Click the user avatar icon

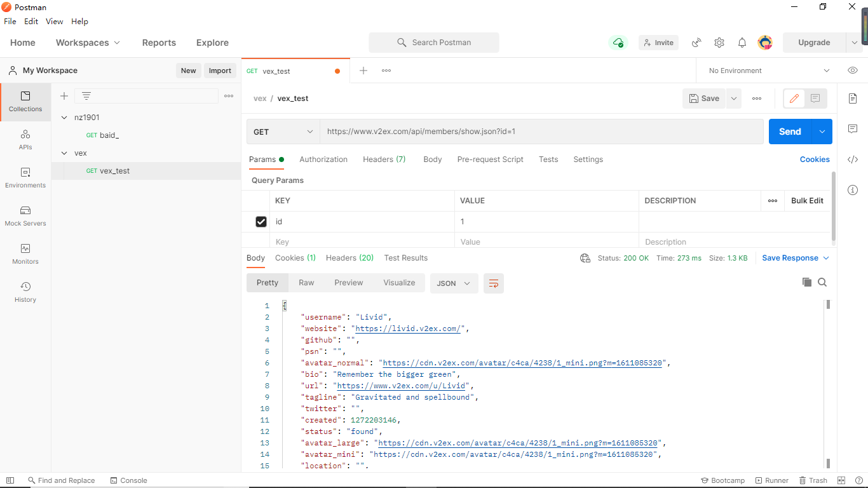pos(765,43)
